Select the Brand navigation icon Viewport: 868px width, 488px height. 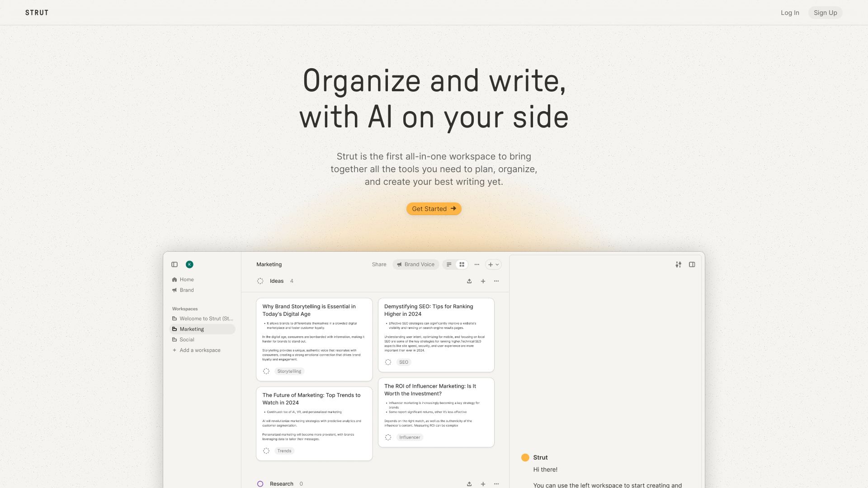click(x=175, y=290)
